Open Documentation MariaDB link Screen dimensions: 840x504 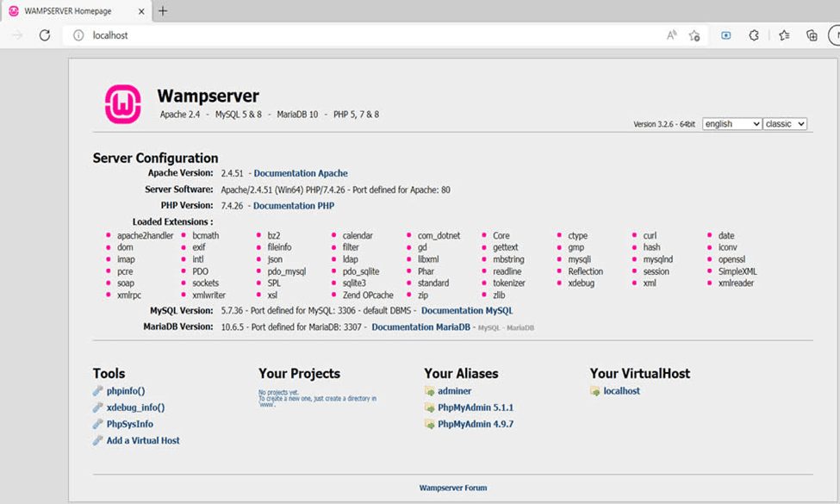420,327
